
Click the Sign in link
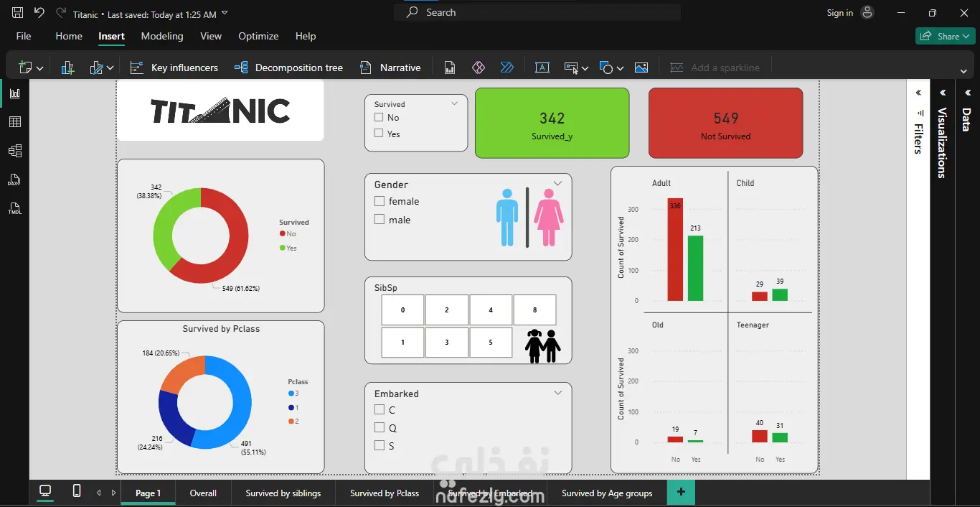click(x=839, y=12)
